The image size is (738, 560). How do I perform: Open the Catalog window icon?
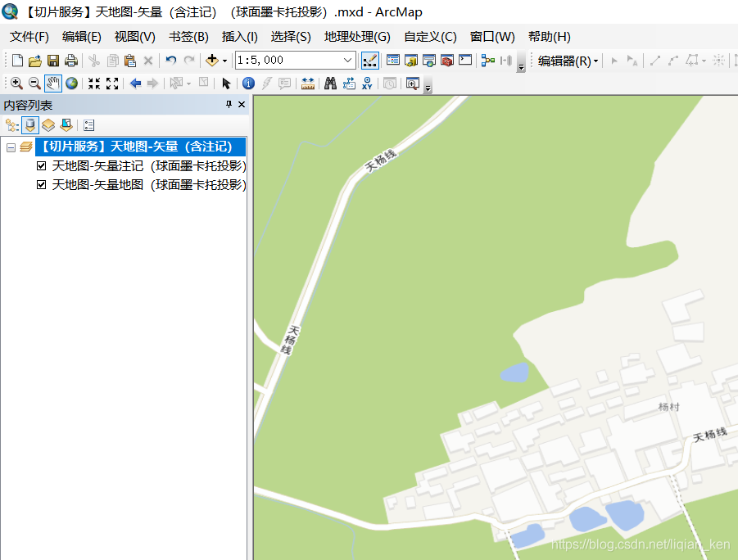411,61
